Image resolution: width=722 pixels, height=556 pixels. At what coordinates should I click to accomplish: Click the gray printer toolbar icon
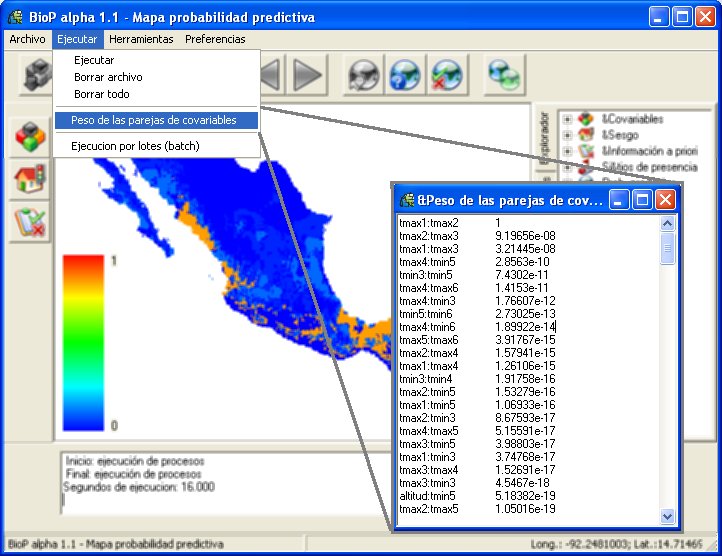click(38, 75)
